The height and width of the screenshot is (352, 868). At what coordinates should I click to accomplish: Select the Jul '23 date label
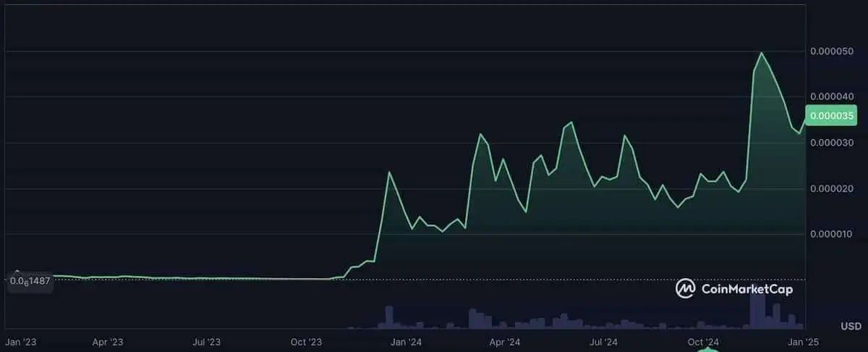[x=208, y=341]
